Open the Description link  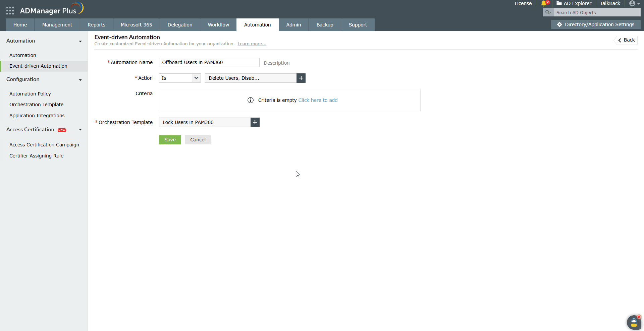coord(277,63)
